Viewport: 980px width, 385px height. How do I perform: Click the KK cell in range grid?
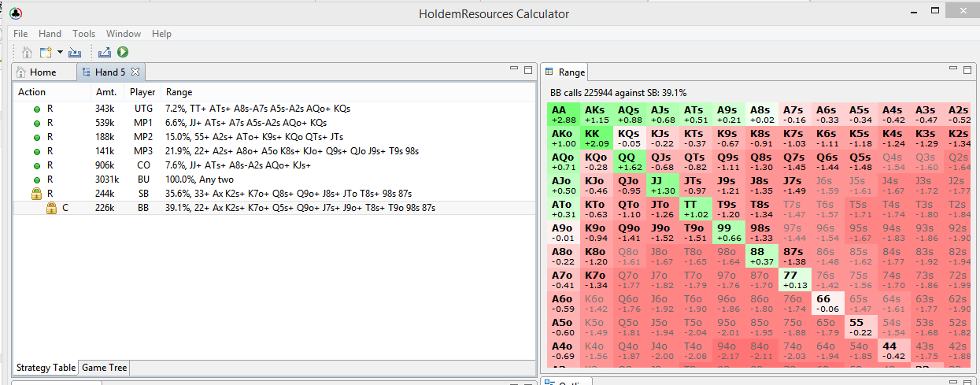(596, 138)
